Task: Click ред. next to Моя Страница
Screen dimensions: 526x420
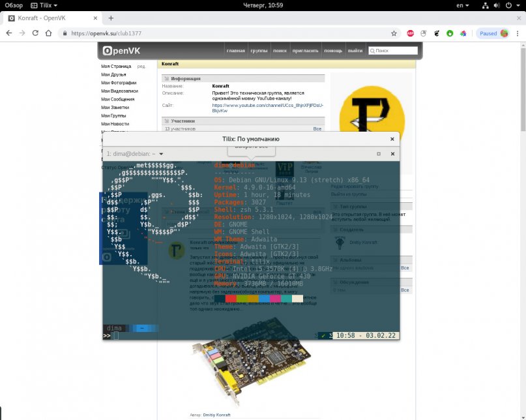Action: pyautogui.click(x=141, y=67)
